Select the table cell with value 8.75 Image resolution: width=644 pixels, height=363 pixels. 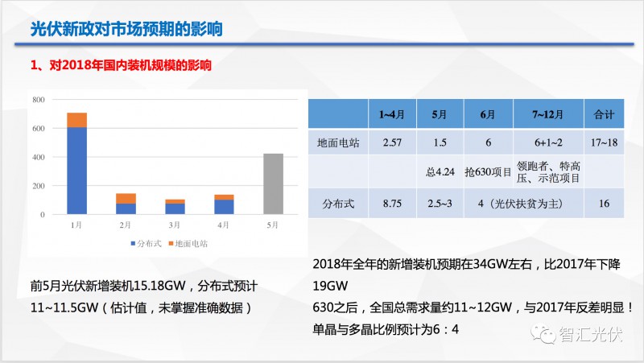pyautogui.click(x=392, y=203)
